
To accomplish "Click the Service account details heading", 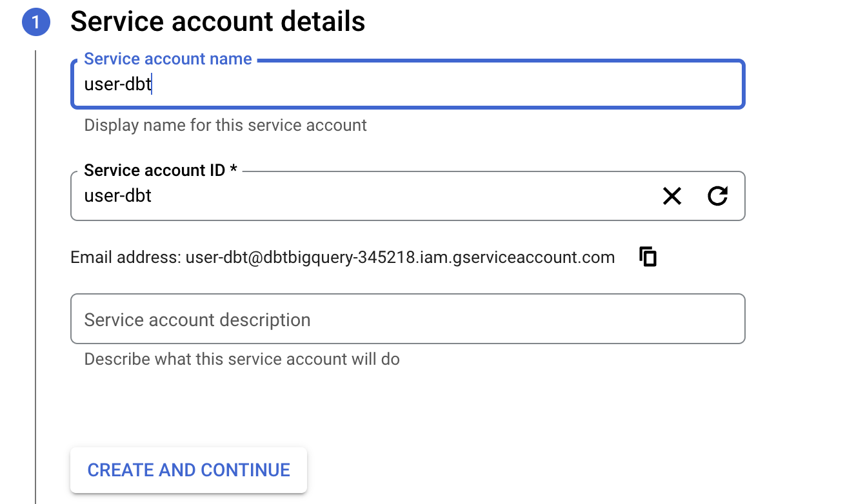I will [218, 21].
